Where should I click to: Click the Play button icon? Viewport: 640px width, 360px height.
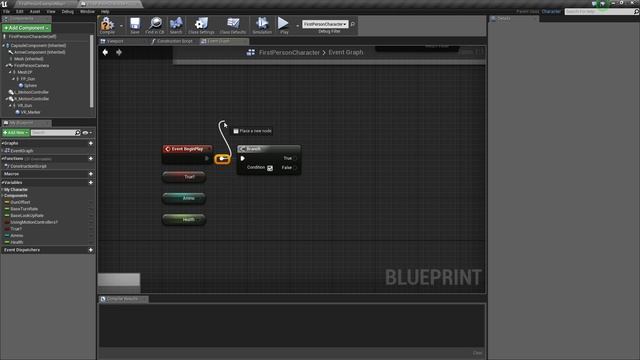click(x=283, y=24)
